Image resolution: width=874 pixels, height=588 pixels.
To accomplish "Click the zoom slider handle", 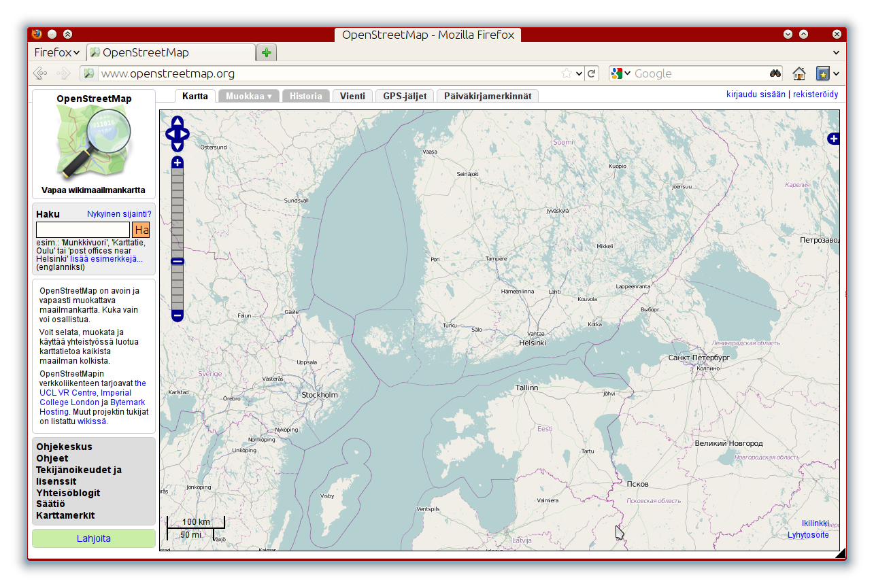I will (x=178, y=262).
